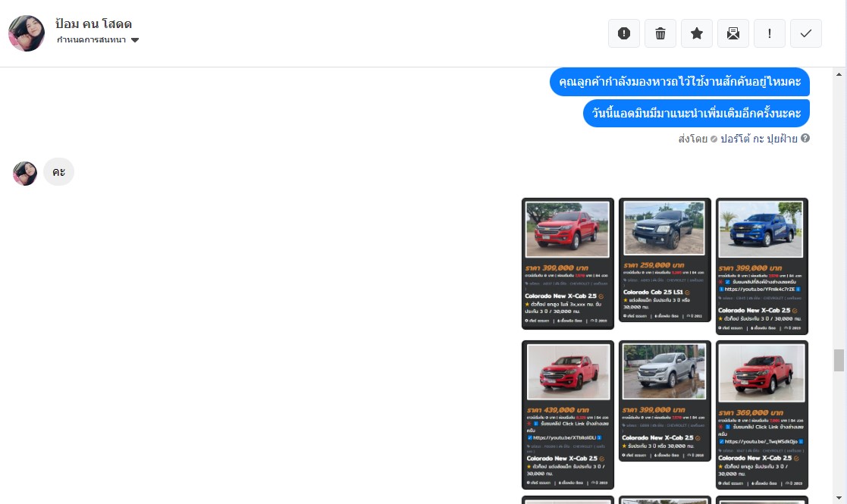This screenshot has width=847, height=504.
Task: Click the scrollbar up arrow
Action: click(x=839, y=74)
